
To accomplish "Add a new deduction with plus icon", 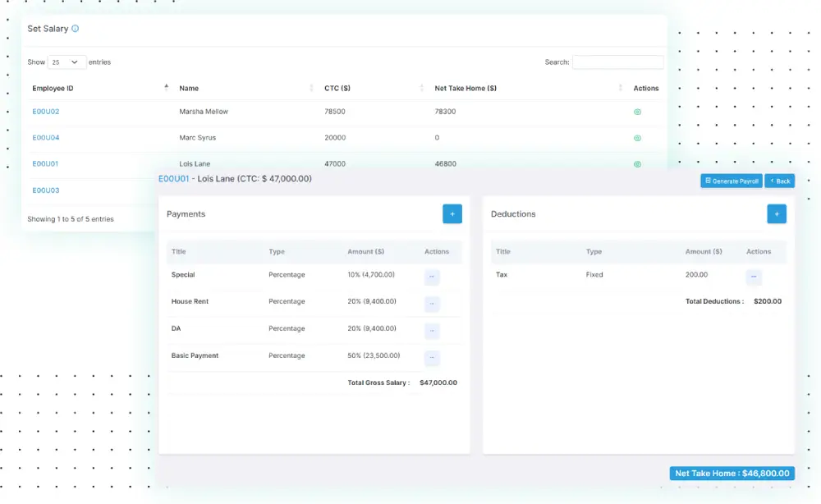I will 777,213.
